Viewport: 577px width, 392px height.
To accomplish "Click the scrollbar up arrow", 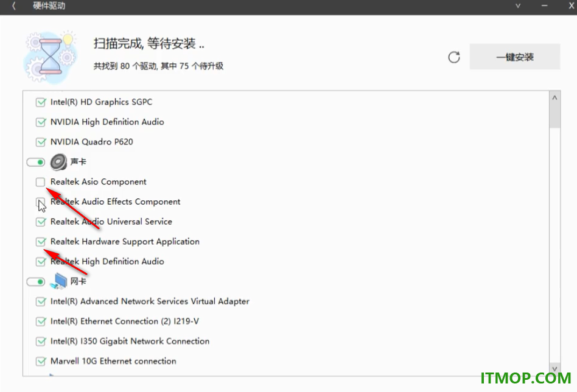I will click(554, 98).
